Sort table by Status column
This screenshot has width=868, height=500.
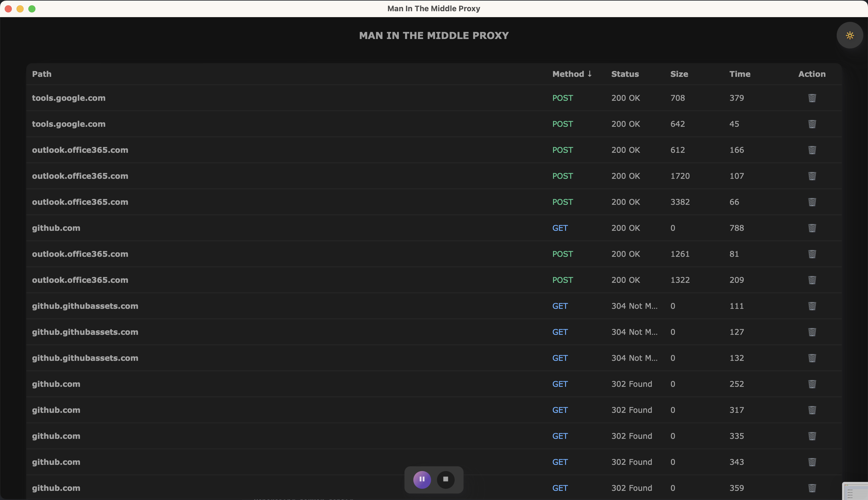click(x=625, y=74)
